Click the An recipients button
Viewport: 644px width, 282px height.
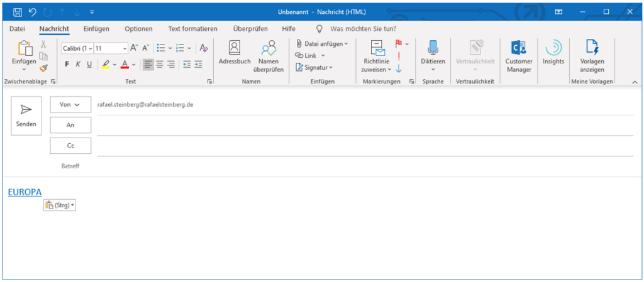70,125
